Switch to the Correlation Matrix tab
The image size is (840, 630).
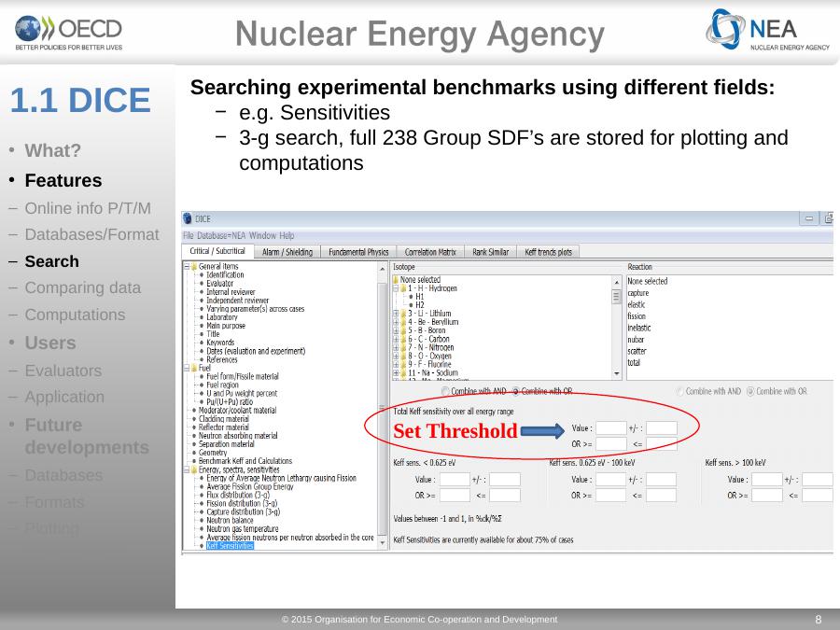(x=429, y=252)
